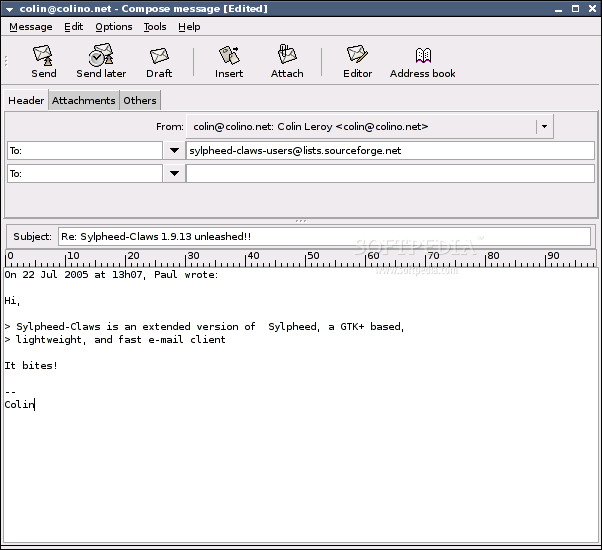Screen dimensions: 602x550
Task: Click the Insert file icon
Action: pyautogui.click(x=229, y=55)
